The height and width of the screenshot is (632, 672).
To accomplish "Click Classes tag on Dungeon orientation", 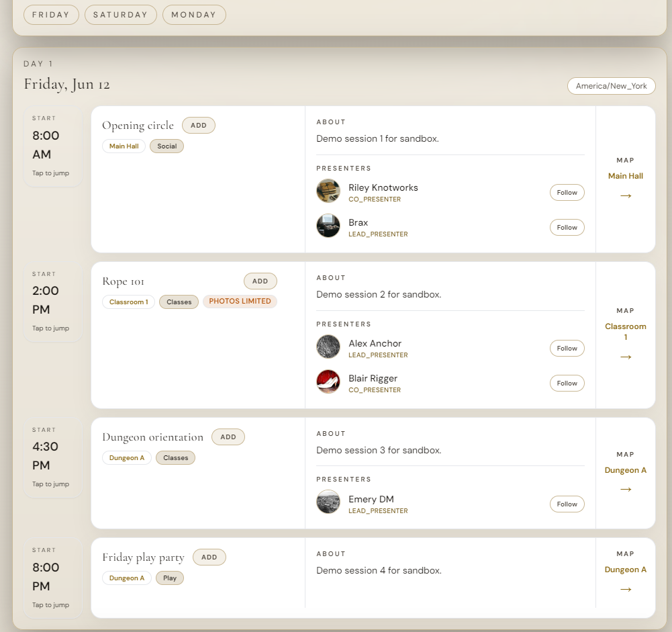I will coord(176,458).
